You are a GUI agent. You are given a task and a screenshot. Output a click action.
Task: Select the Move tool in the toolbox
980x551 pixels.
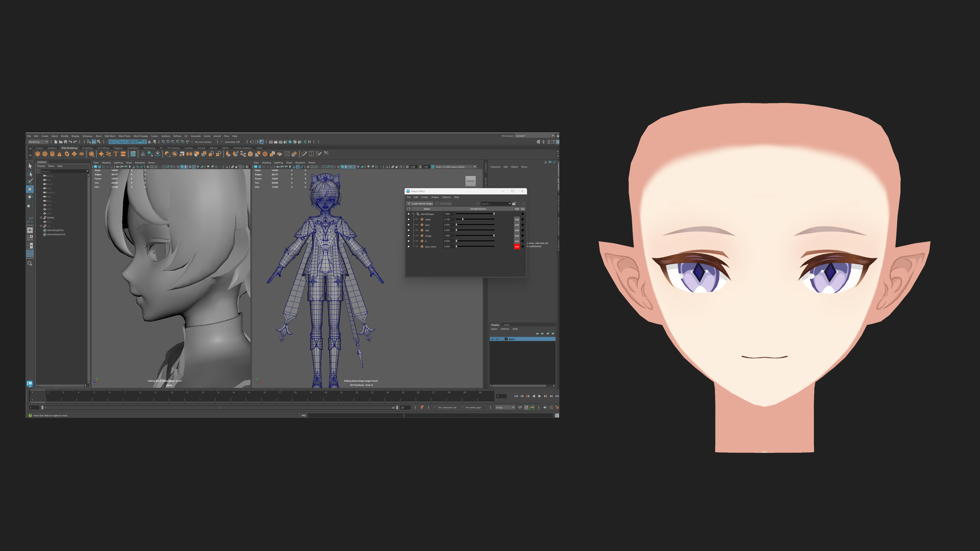click(x=30, y=189)
